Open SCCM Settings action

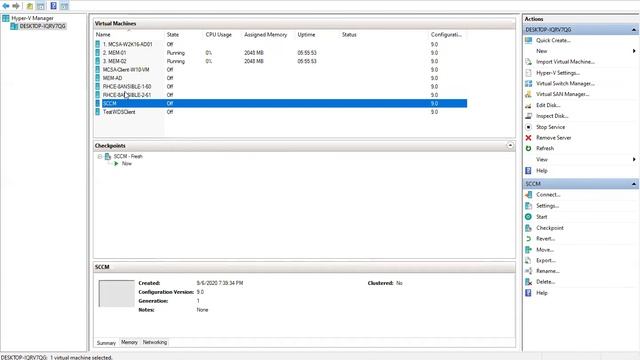[x=547, y=206]
